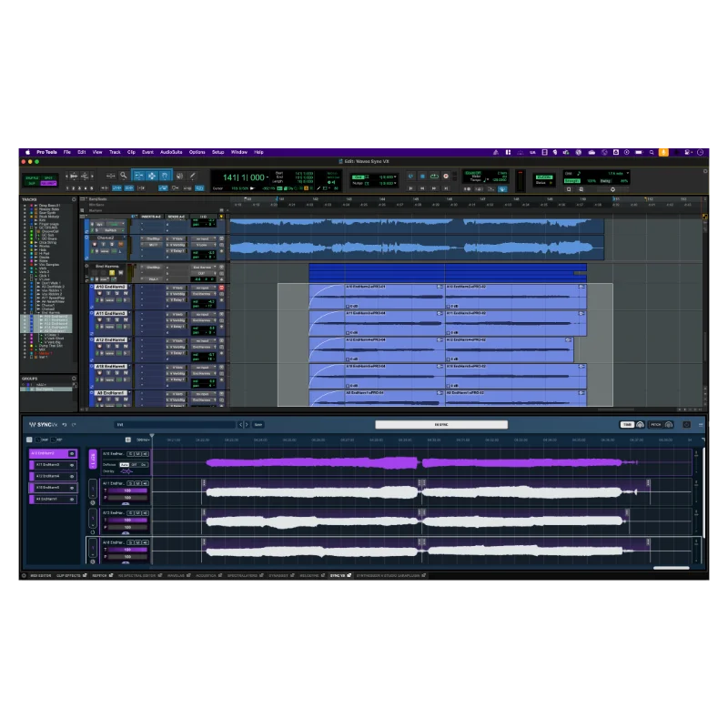Viewport: 728px width, 728px height.
Task: Click the transport Stop button
Action: pyautogui.click(x=422, y=176)
